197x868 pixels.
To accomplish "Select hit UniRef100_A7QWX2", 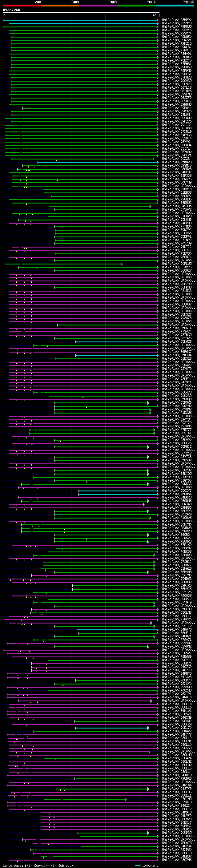I will tap(176, 57).
